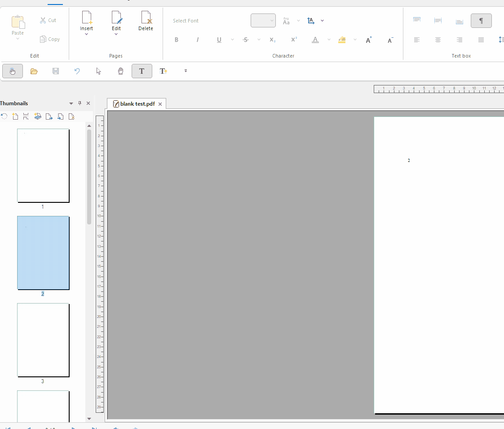This screenshot has width=504, height=429.
Task: Click the center text alignment icon
Action: 438,40
